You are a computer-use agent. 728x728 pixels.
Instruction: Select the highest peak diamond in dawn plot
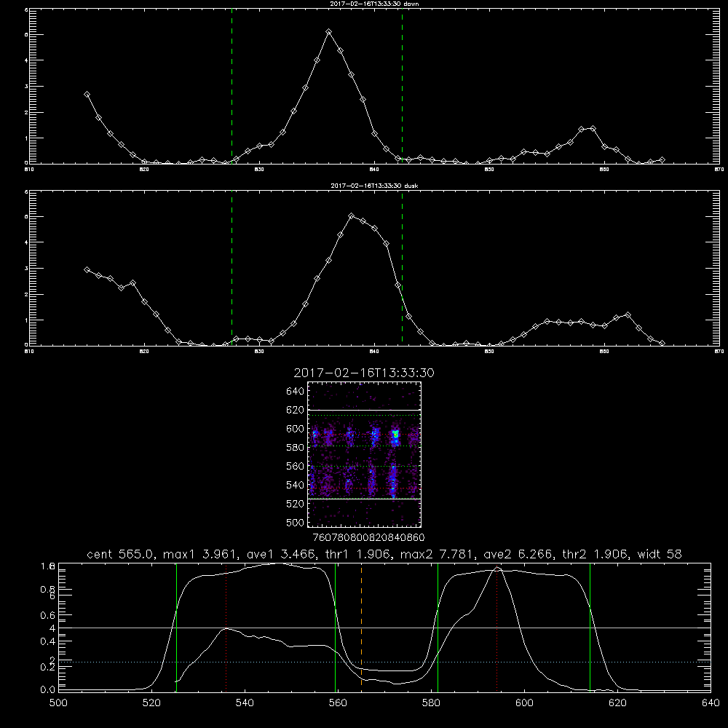329,31
